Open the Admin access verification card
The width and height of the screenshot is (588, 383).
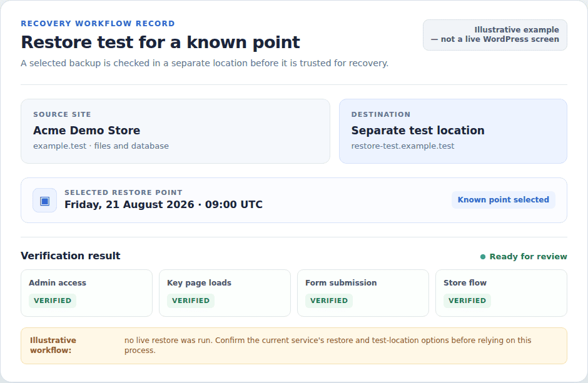pos(86,293)
